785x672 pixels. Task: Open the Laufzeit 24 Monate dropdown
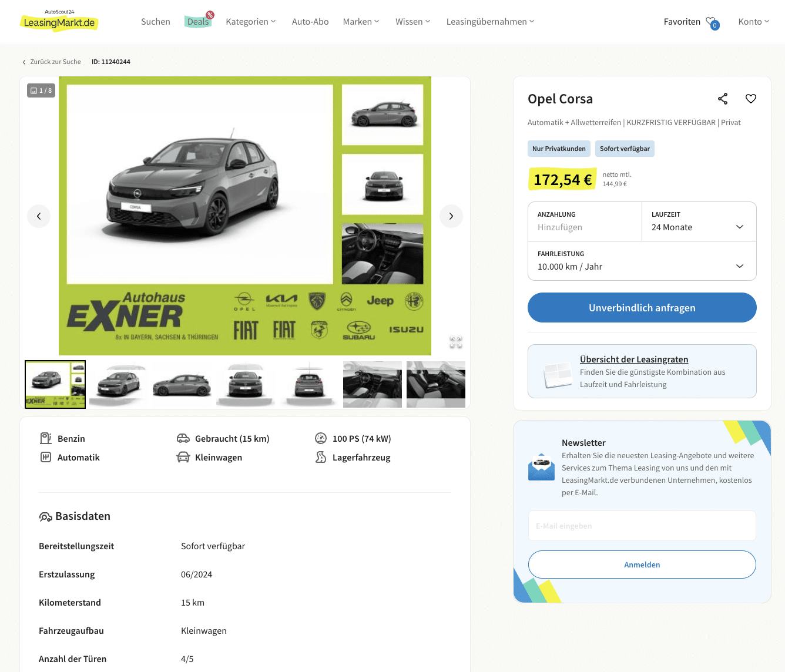point(699,221)
